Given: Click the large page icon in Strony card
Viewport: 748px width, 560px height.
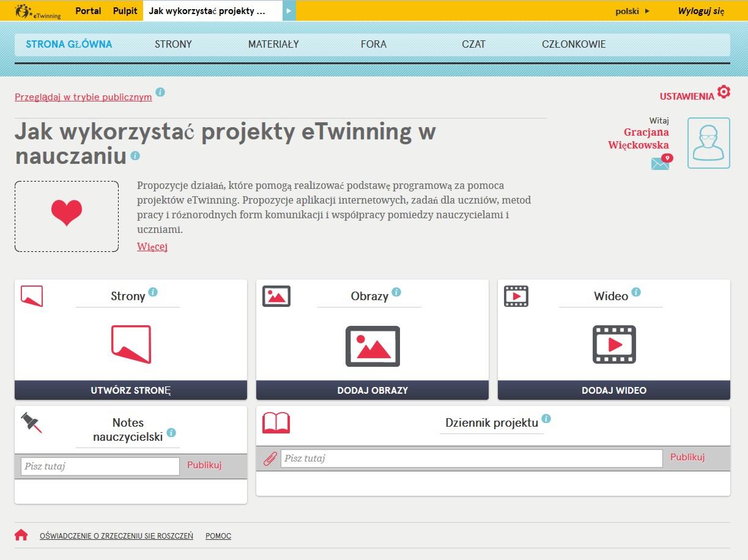Looking at the screenshot, I should (x=131, y=345).
